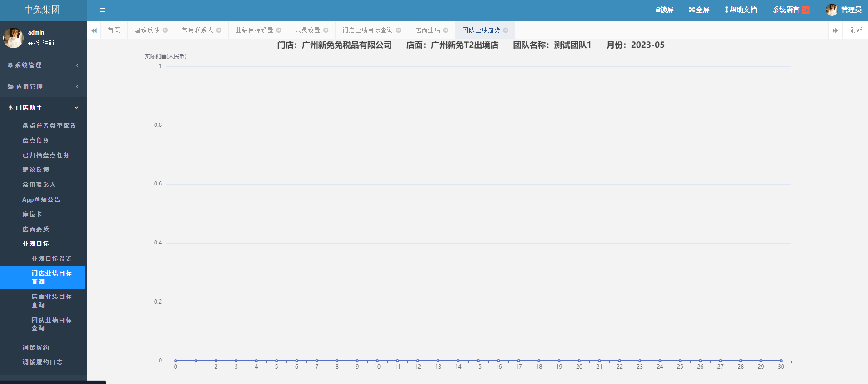Open 团队业绩目标查询 in the sidebar

tap(51, 324)
